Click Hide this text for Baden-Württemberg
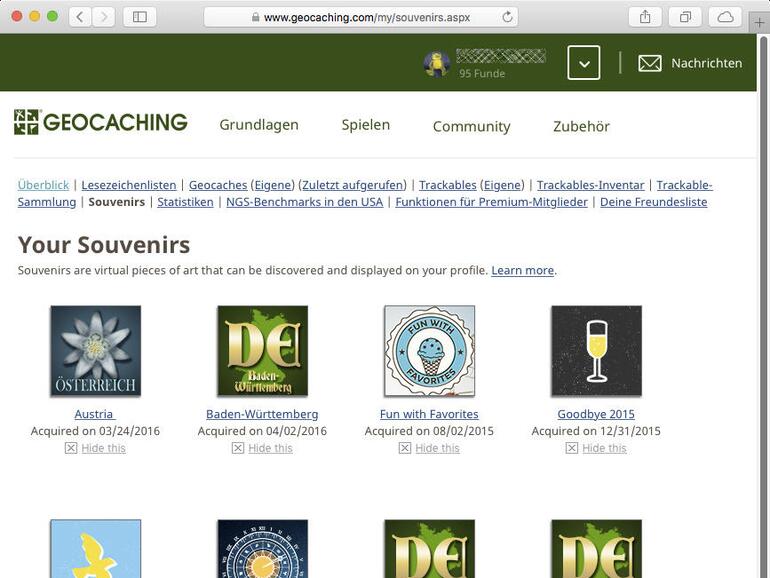This screenshot has height=578, width=770. [271, 448]
